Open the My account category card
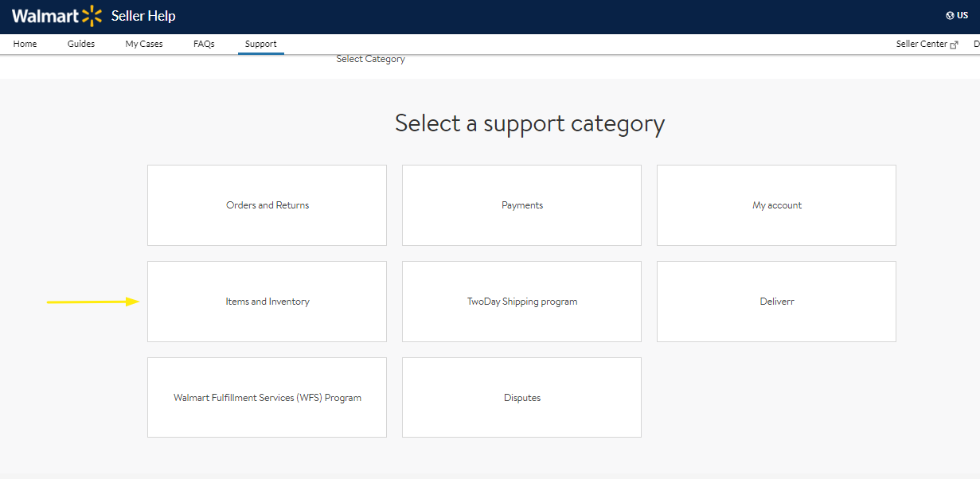This screenshot has height=479, width=980. (776, 205)
